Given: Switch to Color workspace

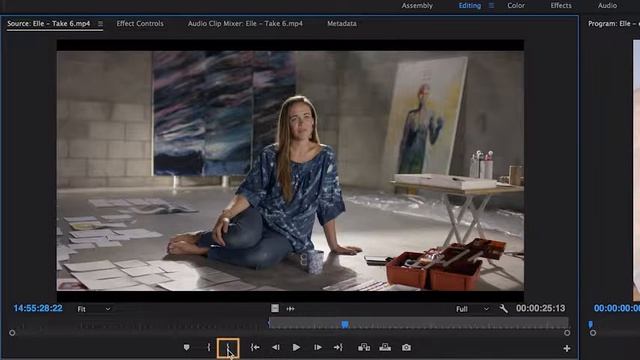Looking at the screenshot, I should 516,5.
